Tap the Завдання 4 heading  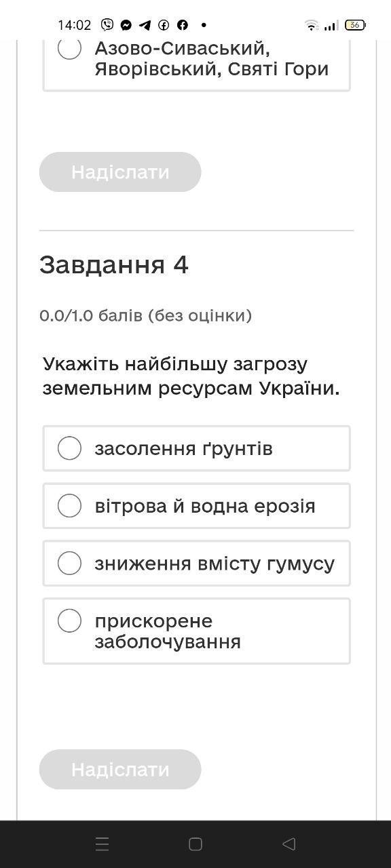114,264
